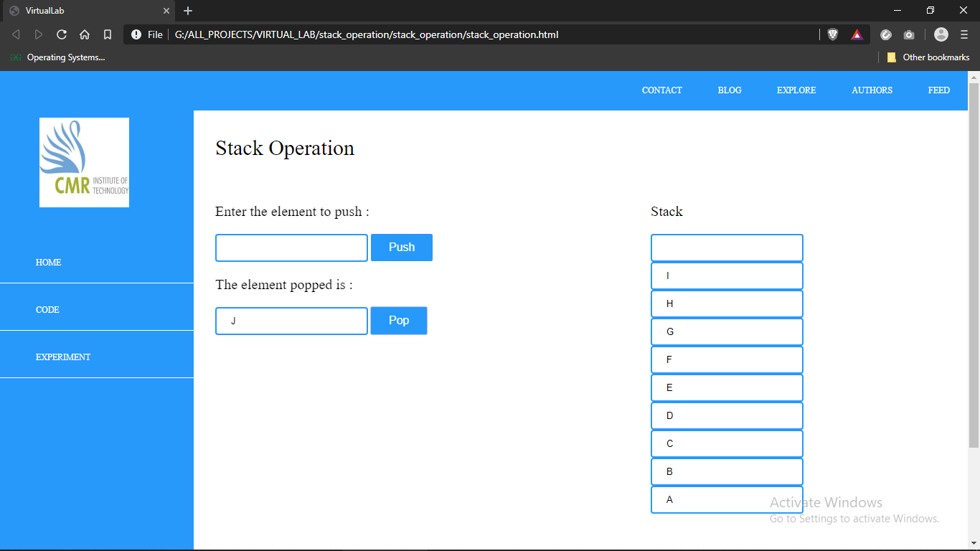
Task: Click the Stack label above cells
Action: pos(666,212)
